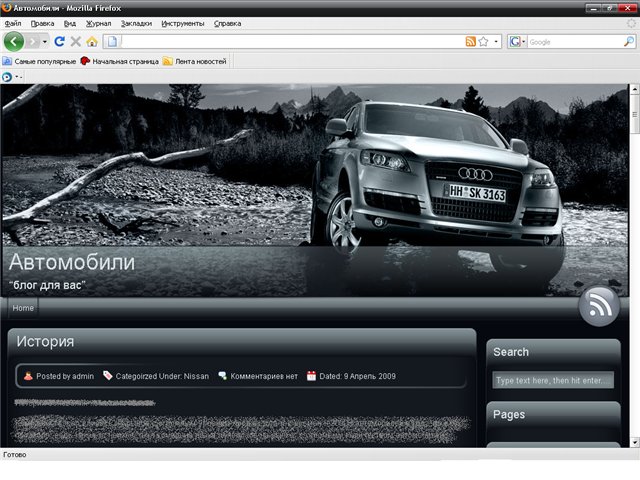The image size is (640, 480).
Task: Open the Файл menu
Action: tap(13, 24)
